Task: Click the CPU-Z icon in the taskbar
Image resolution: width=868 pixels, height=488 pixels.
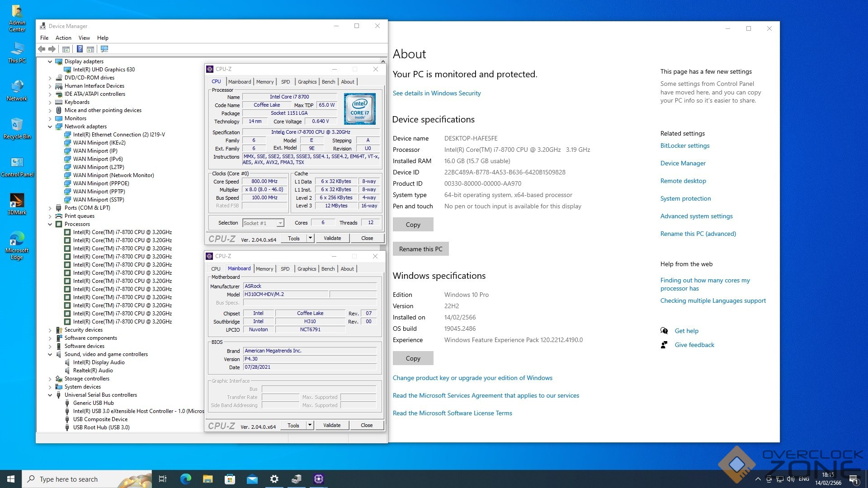Action: [x=319, y=479]
